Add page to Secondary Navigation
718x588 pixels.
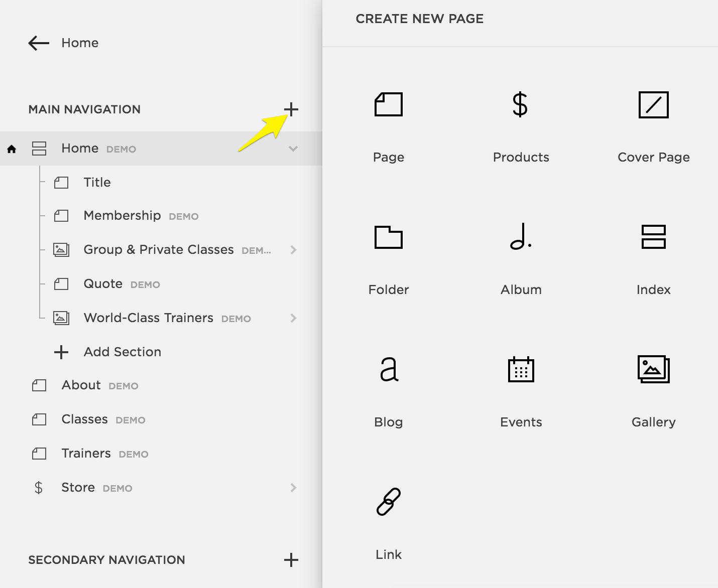(x=291, y=560)
